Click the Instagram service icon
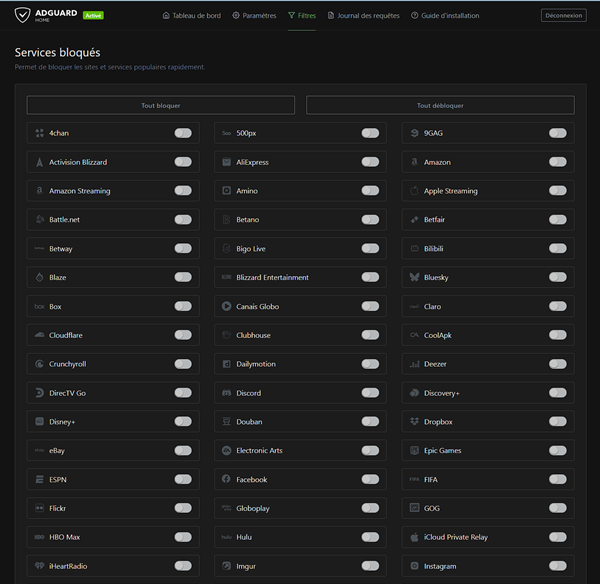 (414, 566)
